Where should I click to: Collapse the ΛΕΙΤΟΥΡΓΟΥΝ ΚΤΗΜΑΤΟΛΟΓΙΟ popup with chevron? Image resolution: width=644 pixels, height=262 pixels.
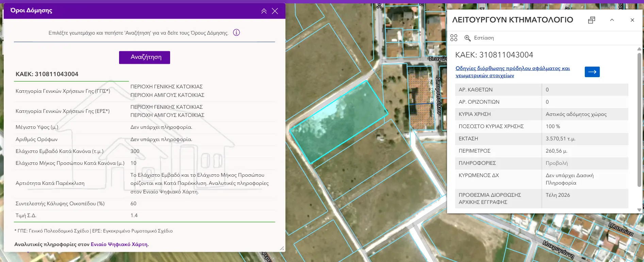[x=612, y=20]
